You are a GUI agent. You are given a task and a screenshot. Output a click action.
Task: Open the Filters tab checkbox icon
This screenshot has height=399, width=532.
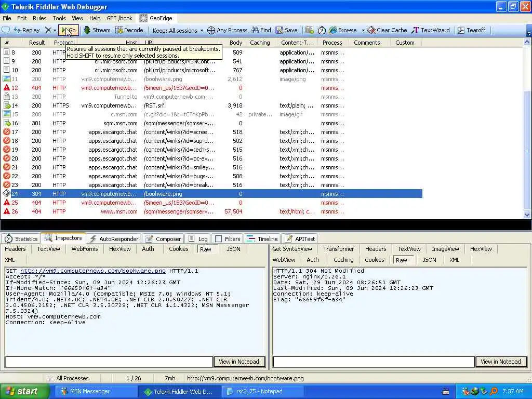(x=219, y=239)
